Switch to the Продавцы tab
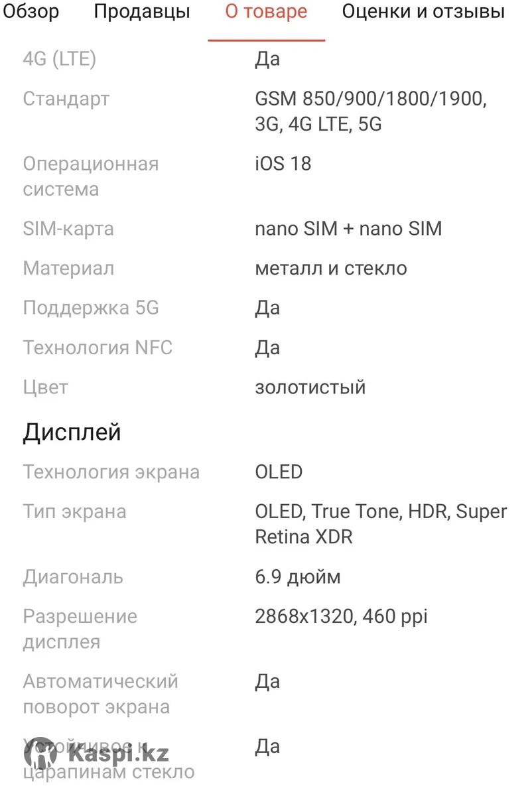 coord(142,11)
